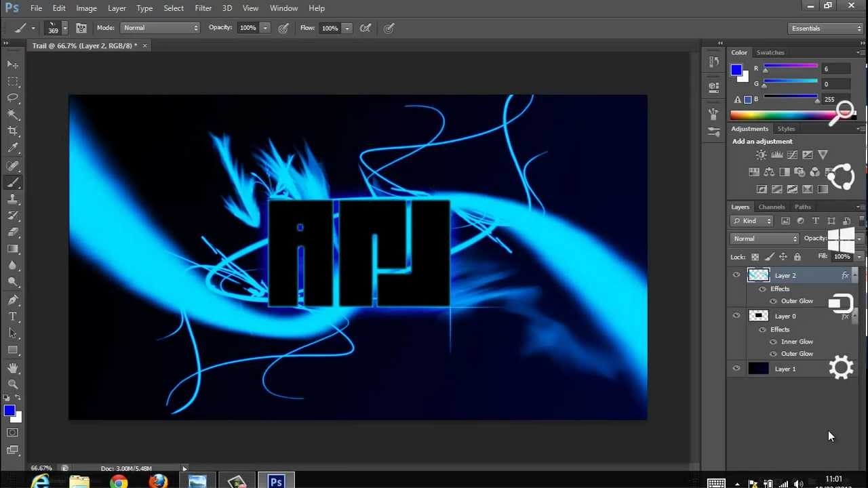Lock transparent pixels of layer
The width and height of the screenshot is (868, 488).
pyautogui.click(x=755, y=257)
